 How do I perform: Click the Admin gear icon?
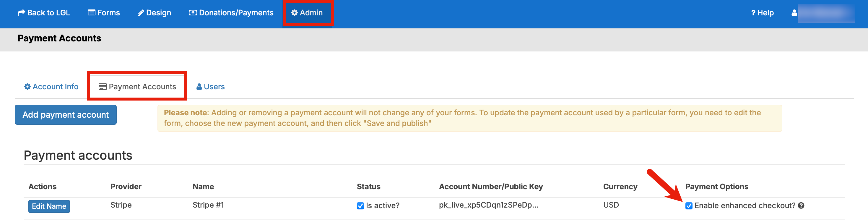pyautogui.click(x=295, y=13)
